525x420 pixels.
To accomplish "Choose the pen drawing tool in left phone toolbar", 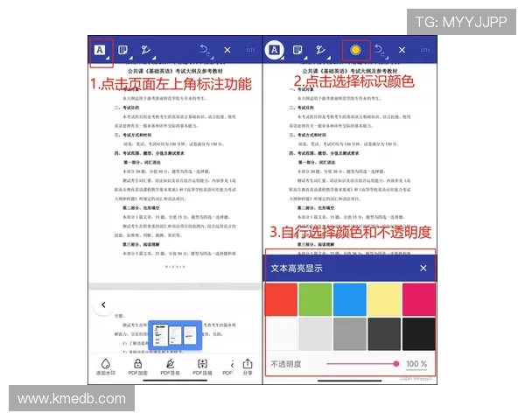I will click(145, 50).
